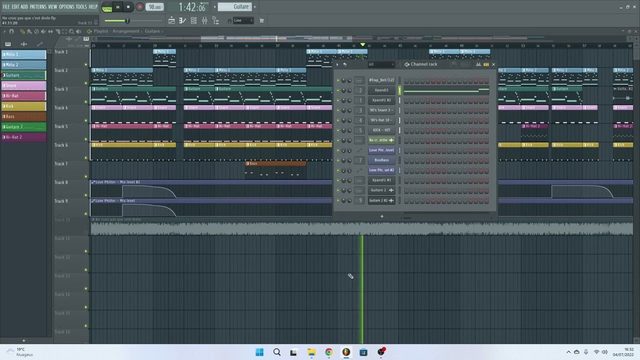Select the playlist Mute tool
The height and width of the screenshot is (360, 640).
coord(43,31)
